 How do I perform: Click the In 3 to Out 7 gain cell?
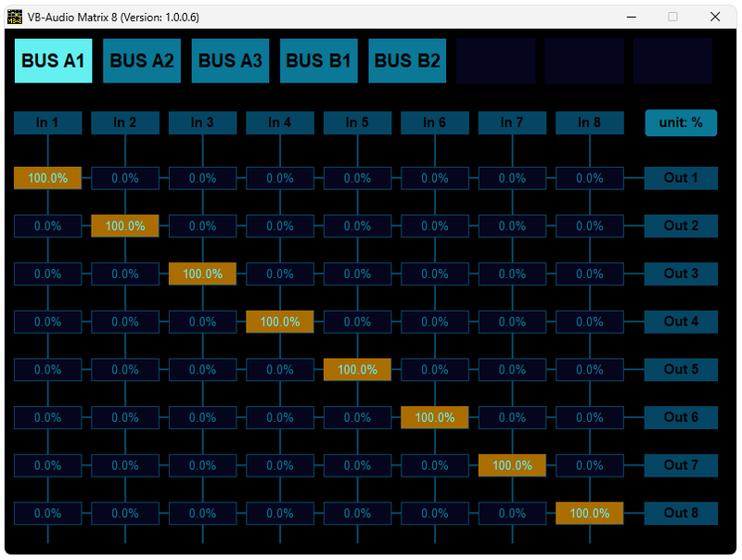point(202,465)
